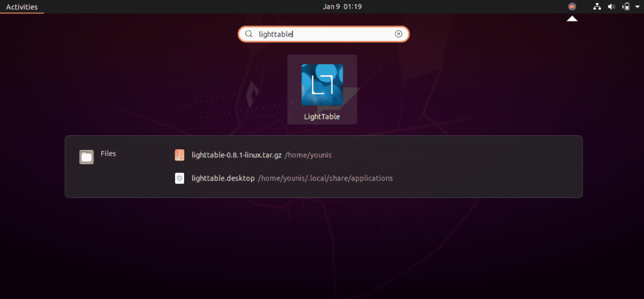The height and width of the screenshot is (299, 644).
Task: Click the /home/younis path text
Action: (x=308, y=156)
